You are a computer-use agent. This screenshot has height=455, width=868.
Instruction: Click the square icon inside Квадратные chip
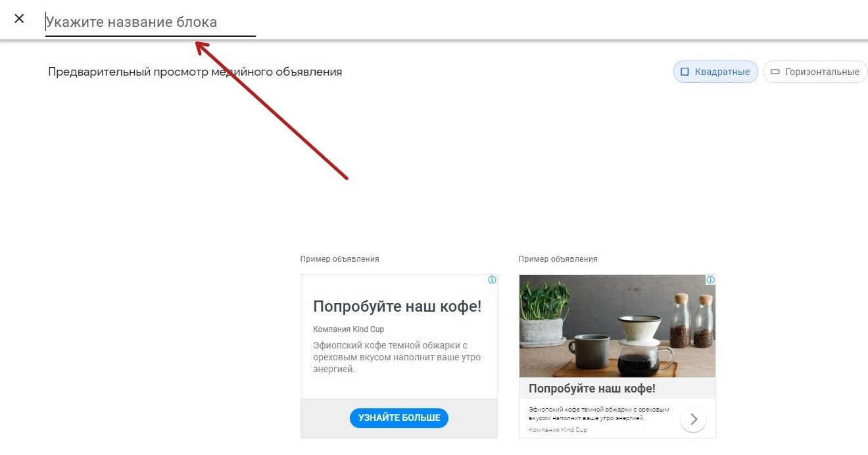point(685,72)
